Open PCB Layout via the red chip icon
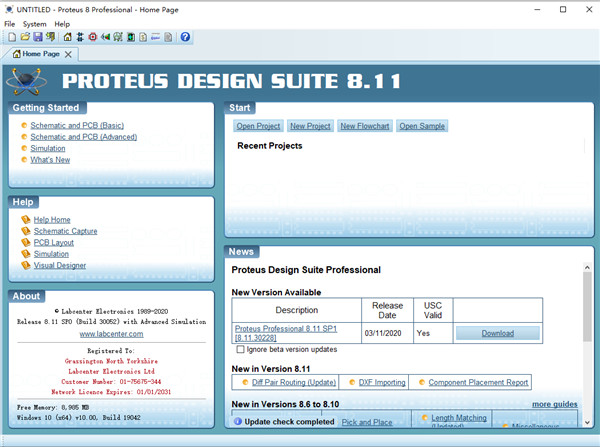Screen dimensions: 600x447 (93, 37)
